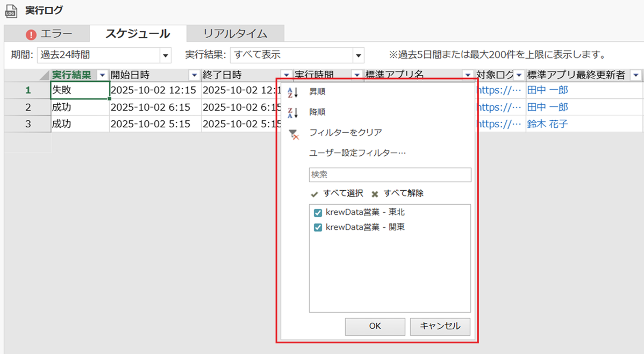Switch to the リアルタイム tab
Viewport: 644px width, 354px height.
(x=235, y=34)
